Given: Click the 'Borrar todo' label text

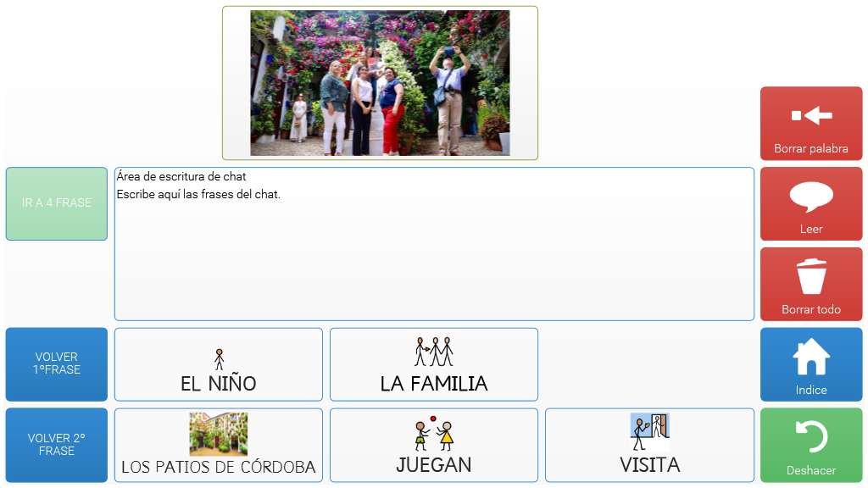Looking at the screenshot, I should click(x=811, y=309).
